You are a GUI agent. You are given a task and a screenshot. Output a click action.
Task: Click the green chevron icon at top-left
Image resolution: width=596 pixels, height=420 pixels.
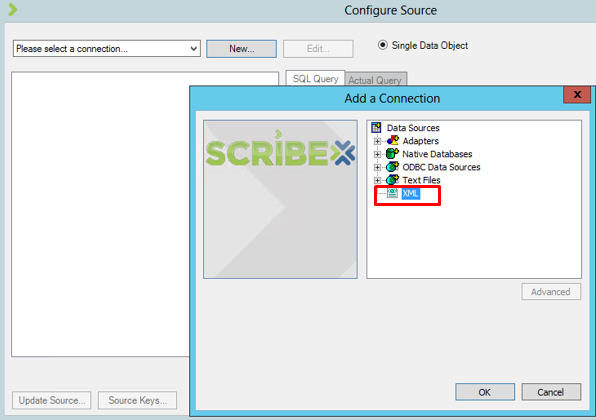pos(13,10)
